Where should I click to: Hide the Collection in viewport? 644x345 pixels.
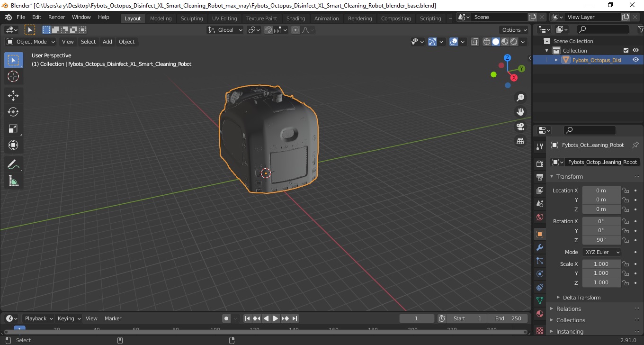pyautogui.click(x=635, y=51)
